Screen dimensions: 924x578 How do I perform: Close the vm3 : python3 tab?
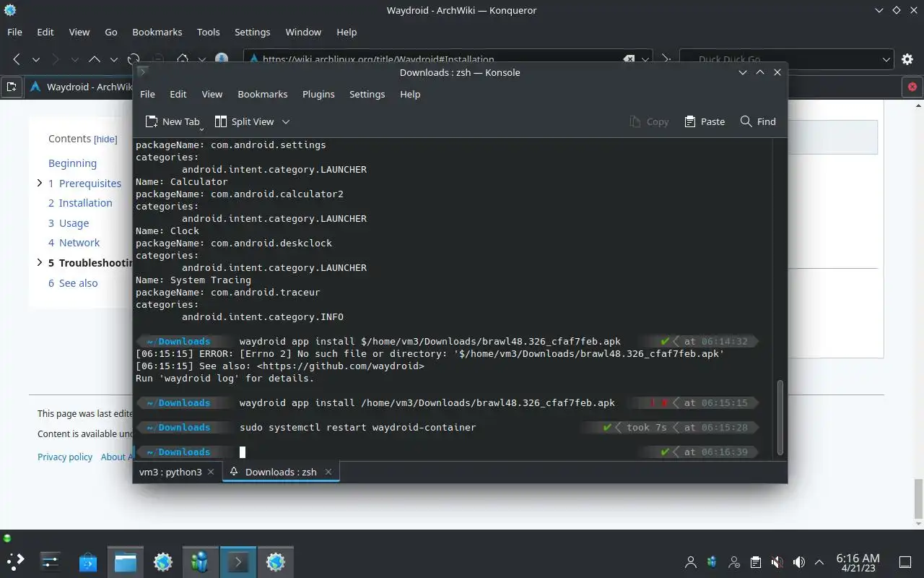211,472
